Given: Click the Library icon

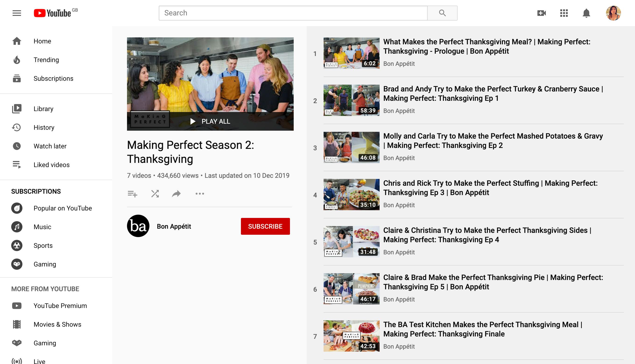Looking at the screenshot, I should 17,109.
